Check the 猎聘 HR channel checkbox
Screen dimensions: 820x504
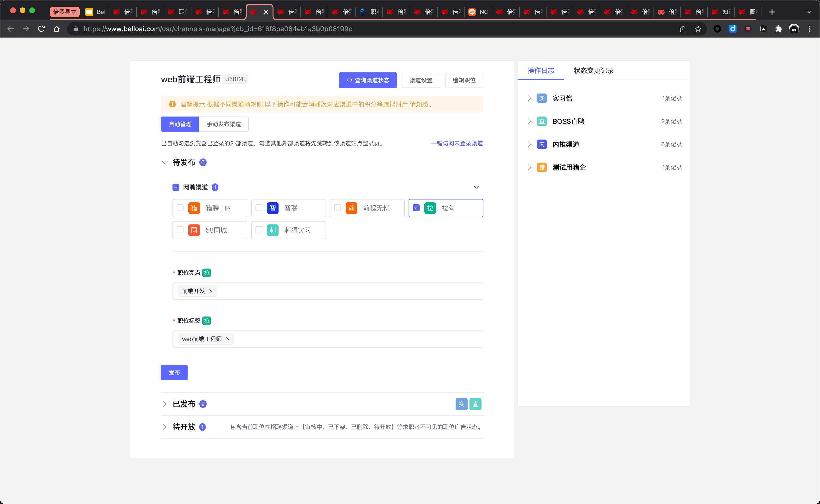point(180,208)
